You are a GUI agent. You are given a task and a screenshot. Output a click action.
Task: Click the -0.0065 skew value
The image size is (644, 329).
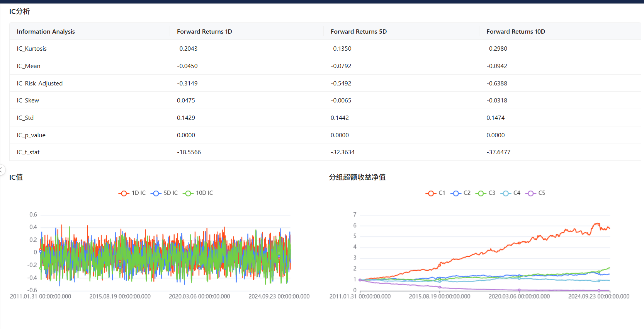341,101
